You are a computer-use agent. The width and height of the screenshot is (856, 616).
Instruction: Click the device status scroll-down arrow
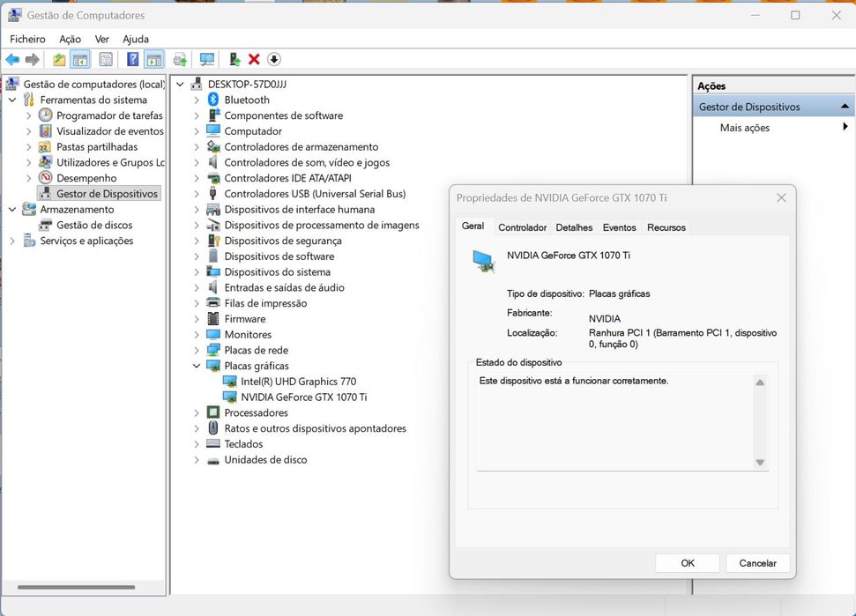(x=759, y=462)
